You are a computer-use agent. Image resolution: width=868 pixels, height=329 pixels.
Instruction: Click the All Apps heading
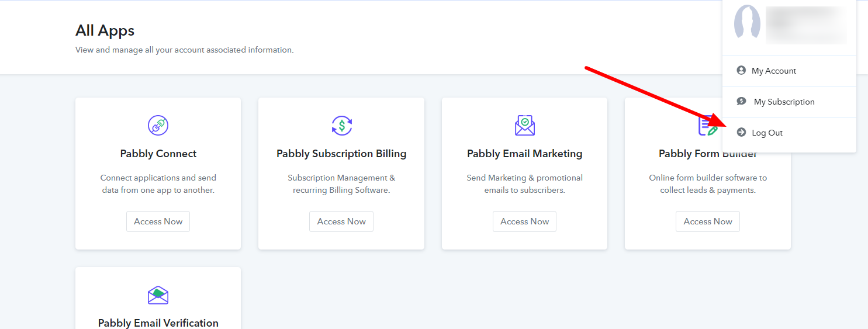coord(105,30)
